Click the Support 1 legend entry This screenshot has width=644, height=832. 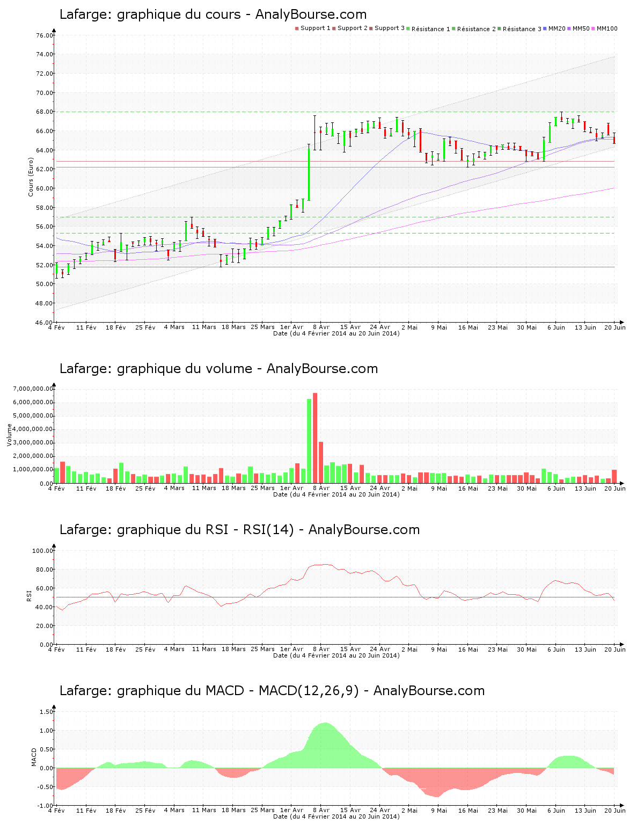click(x=313, y=28)
